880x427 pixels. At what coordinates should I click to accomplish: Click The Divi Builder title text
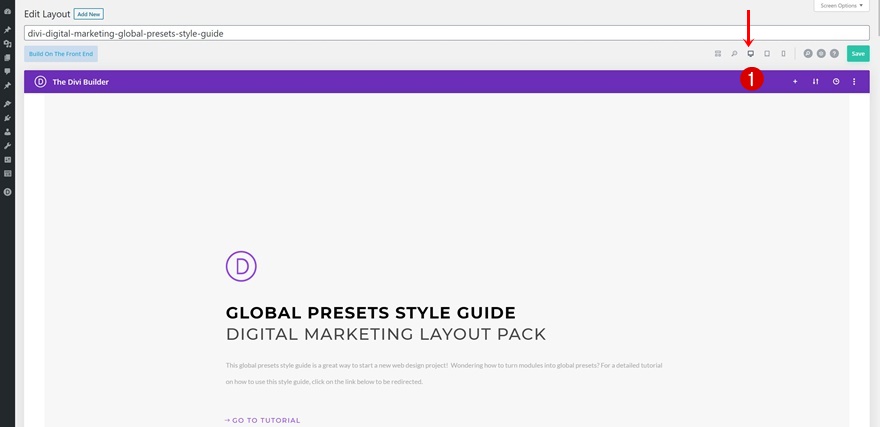[81, 82]
